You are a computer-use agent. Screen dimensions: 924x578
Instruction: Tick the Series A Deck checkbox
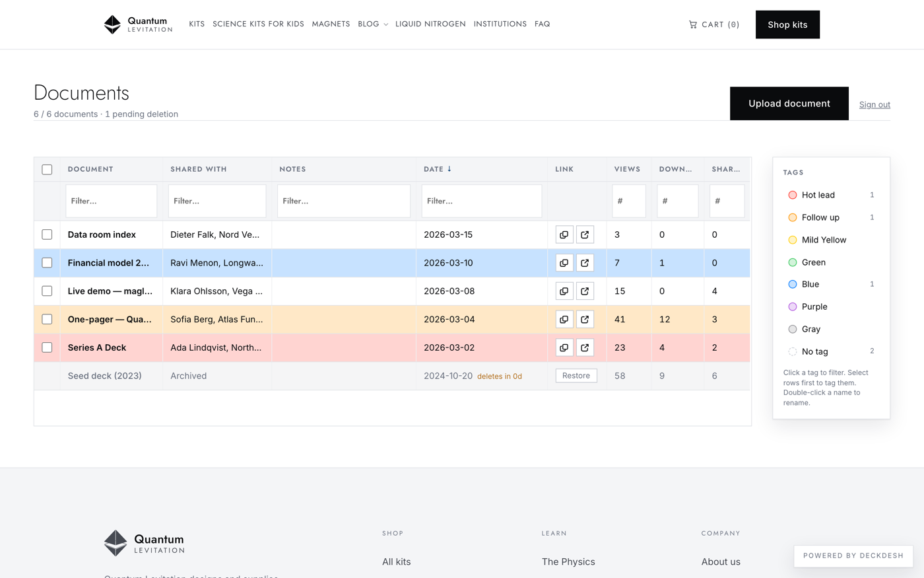tap(47, 347)
